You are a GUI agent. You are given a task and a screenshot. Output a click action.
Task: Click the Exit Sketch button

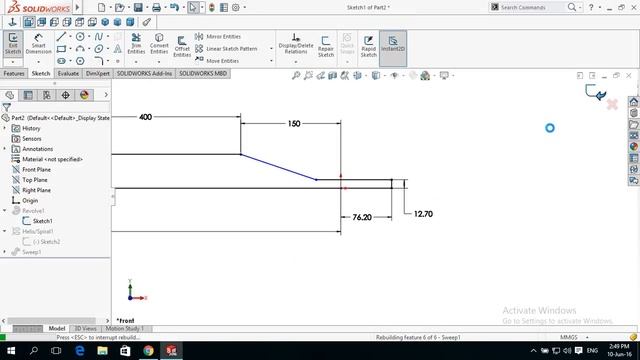[x=13, y=44]
